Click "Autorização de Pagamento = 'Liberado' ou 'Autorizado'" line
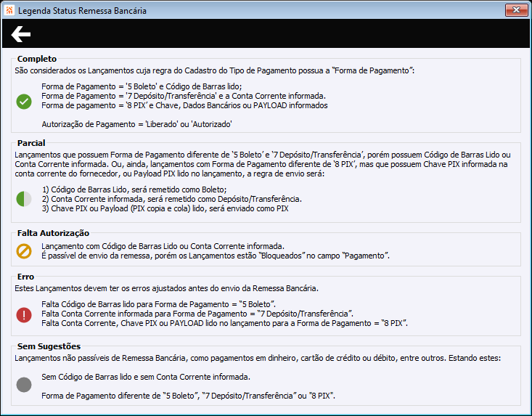532x416 pixels. pyautogui.click(x=136, y=124)
